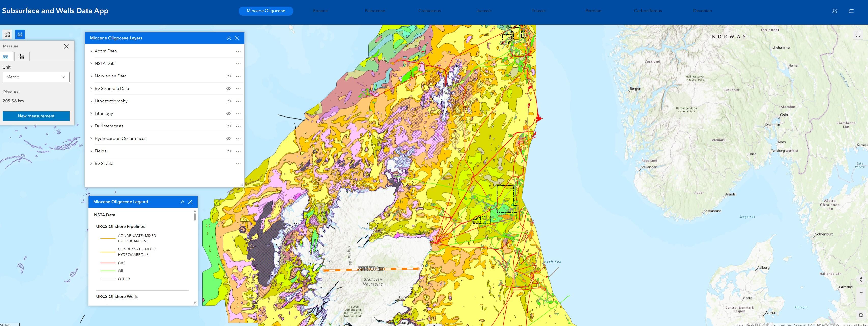The image size is (868, 326).
Task: Show the Hydrocarbon Occurrences layer
Action: click(228, 139)
